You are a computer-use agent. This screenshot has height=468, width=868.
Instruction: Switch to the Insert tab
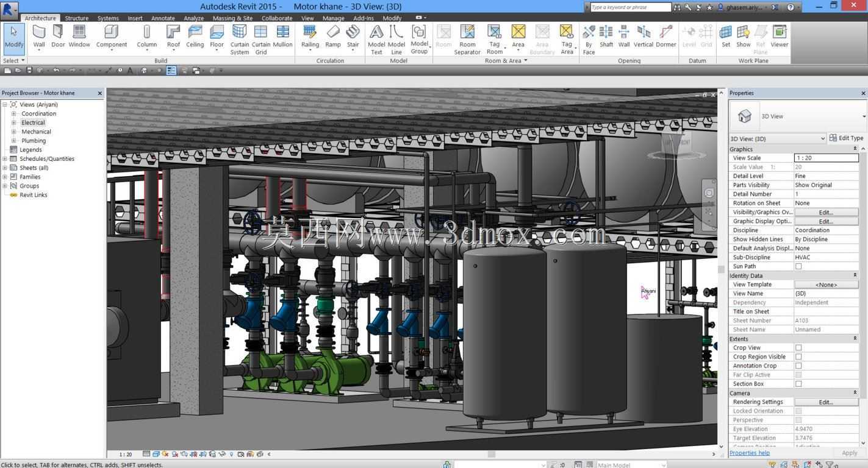[135, 18]
